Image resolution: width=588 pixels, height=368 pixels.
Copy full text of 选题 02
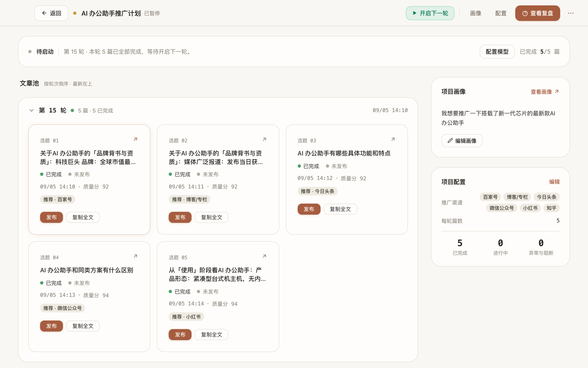[212, 217]
